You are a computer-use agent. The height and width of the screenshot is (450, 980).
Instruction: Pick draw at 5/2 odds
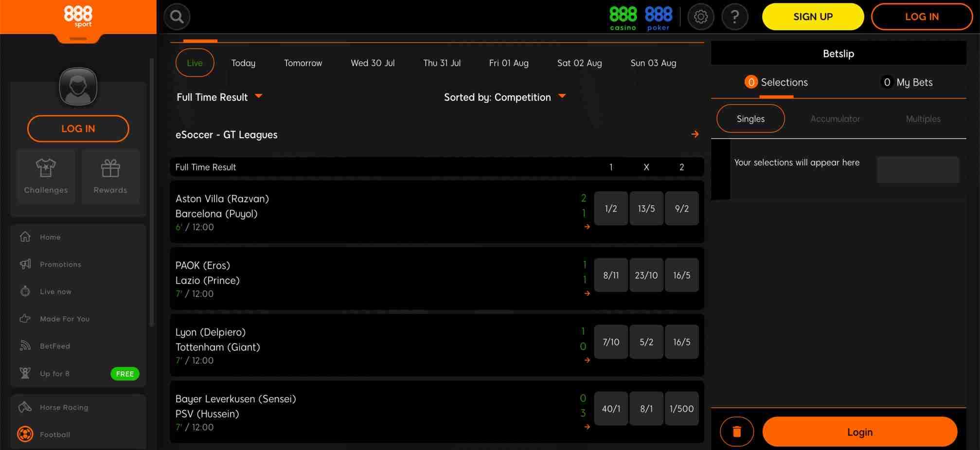(646, 342)
